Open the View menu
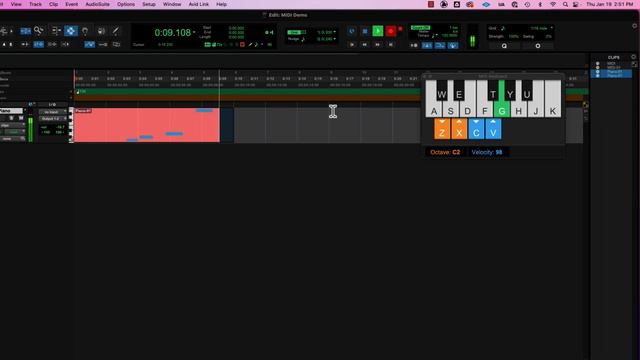640x360 pixels. click(16, 4)
